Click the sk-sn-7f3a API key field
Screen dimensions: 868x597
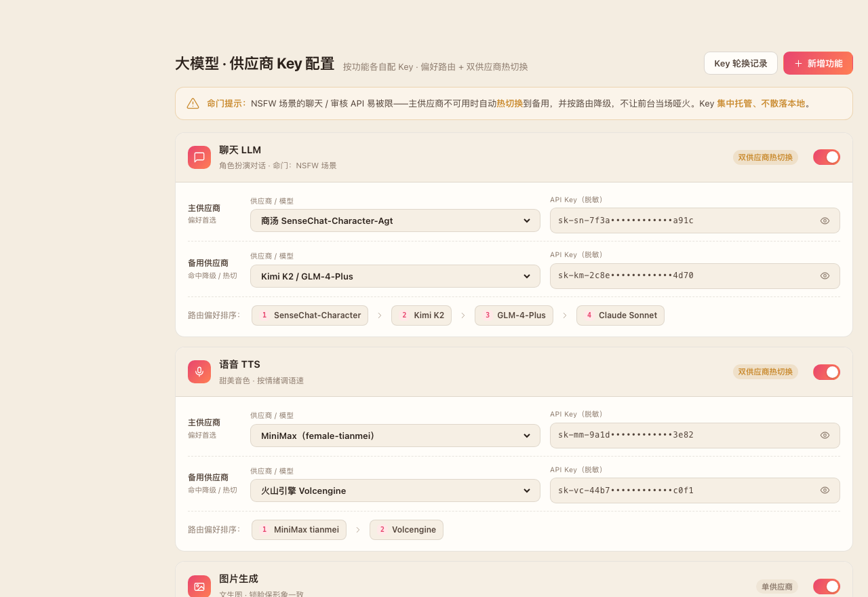point(695,220)
